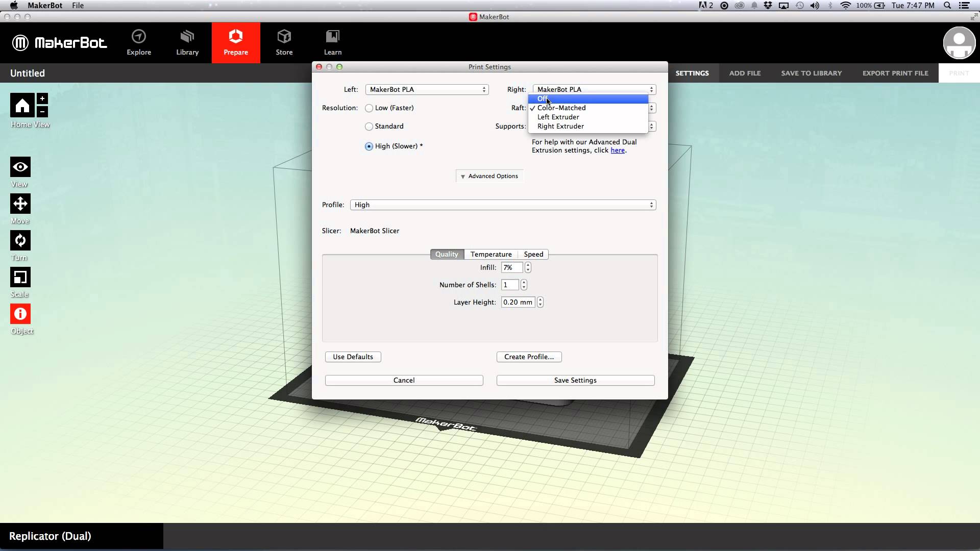Click ADD FILE in the top bar
This screenshot has height=551, width=980.
(745, 73)
